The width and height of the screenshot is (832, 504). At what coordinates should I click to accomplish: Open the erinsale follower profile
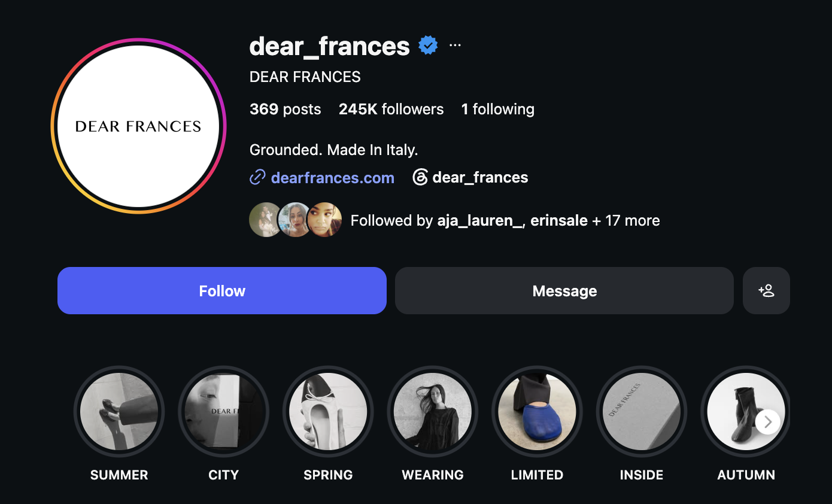pyautogui.click(x=559, y=220)
